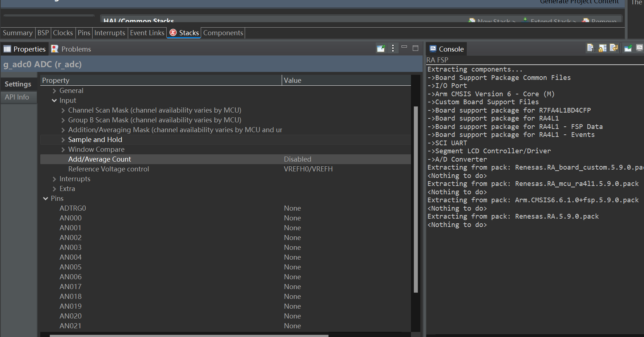The width and height of the screenshot is (644, 337).
Task: Collapse the Pins property group
Action: (x=46, y=199)
